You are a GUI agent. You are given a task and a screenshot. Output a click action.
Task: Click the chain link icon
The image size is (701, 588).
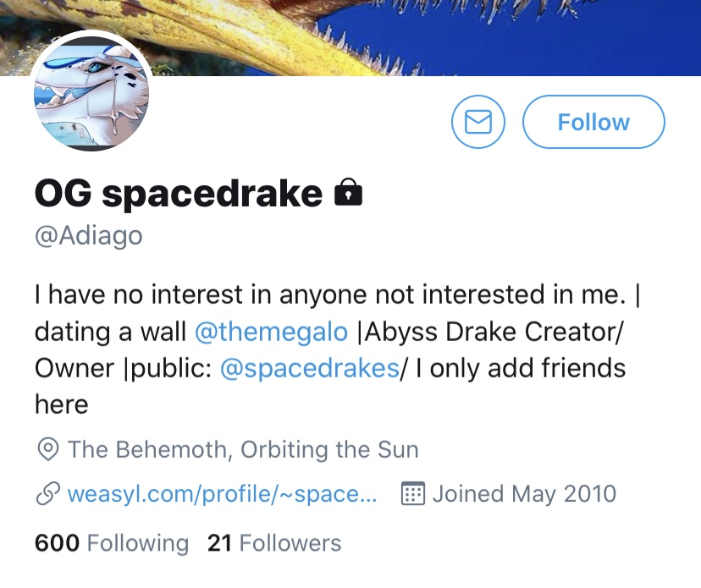click(x=48, y=493)
